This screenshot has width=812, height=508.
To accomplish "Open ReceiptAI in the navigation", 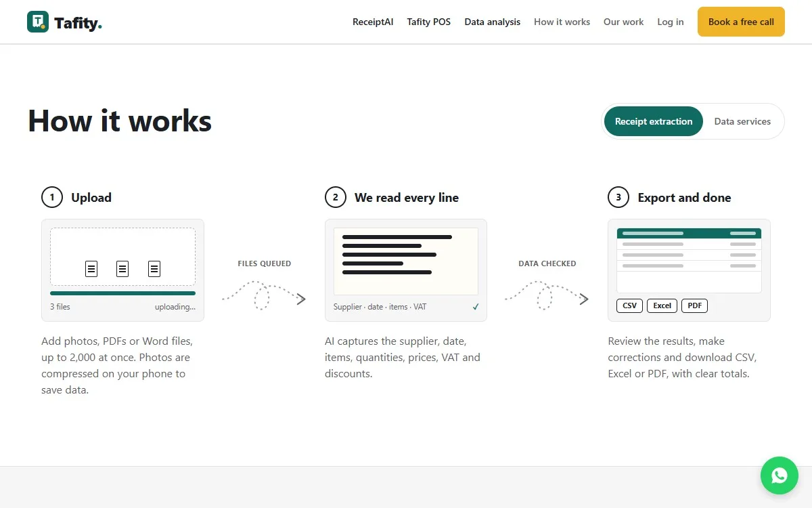I will [x=373, y=22].
